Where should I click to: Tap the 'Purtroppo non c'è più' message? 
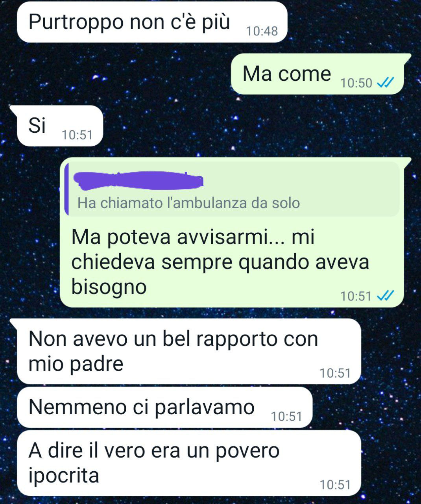pos(152,22)
